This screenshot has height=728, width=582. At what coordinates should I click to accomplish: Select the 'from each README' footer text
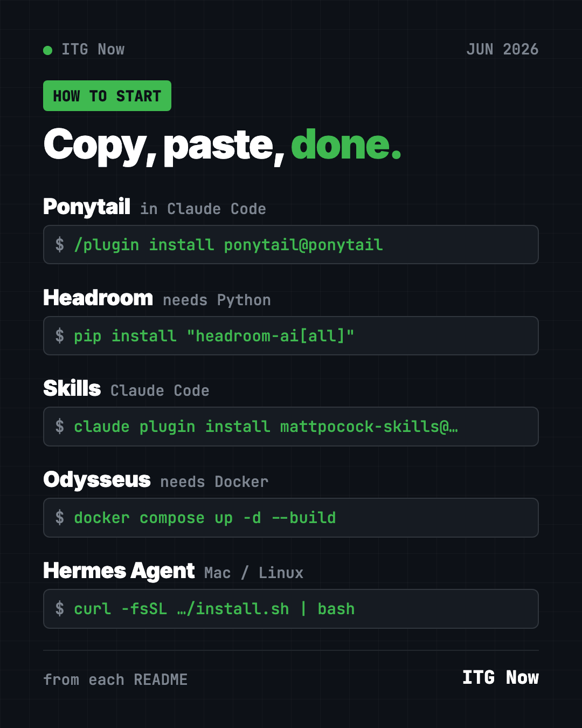click(115, 679)
